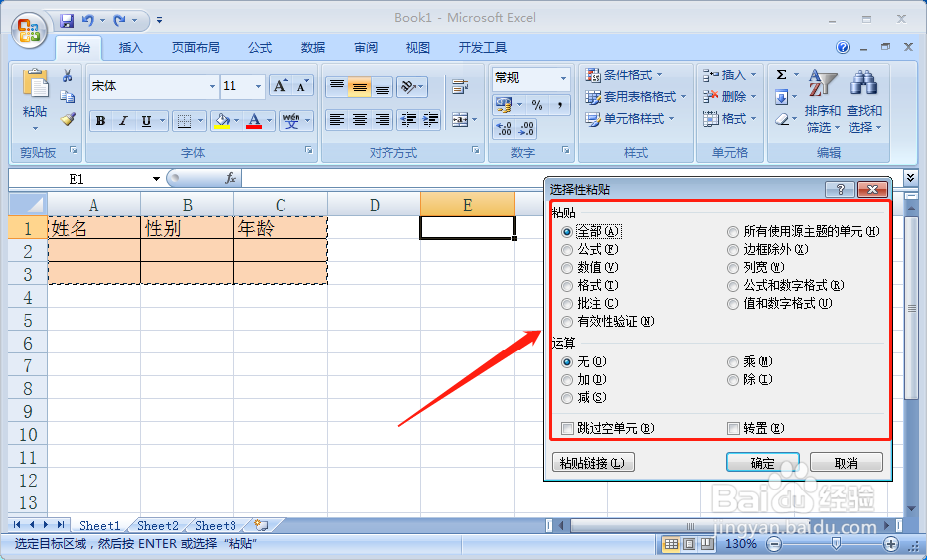Image resolution: width=927 pixels, height=560 pixels.
Task: Increase indent of cell content
Action: (430, 120)
